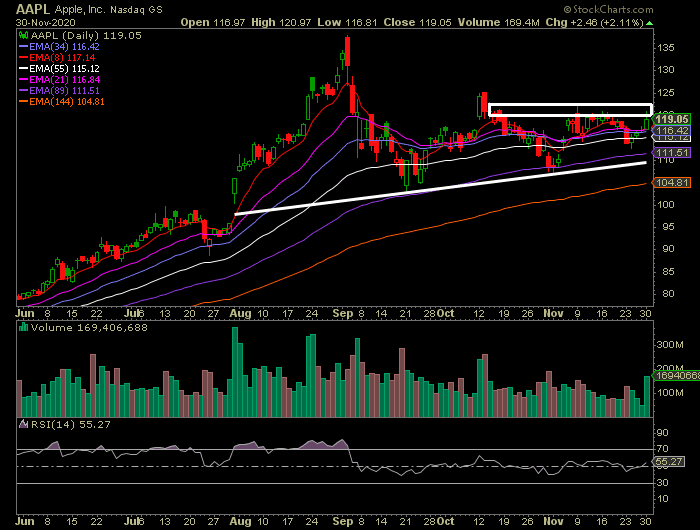
Task: Click the 'EMA(89) 111.51' legend entry
Action: click(x=59, y=91)
